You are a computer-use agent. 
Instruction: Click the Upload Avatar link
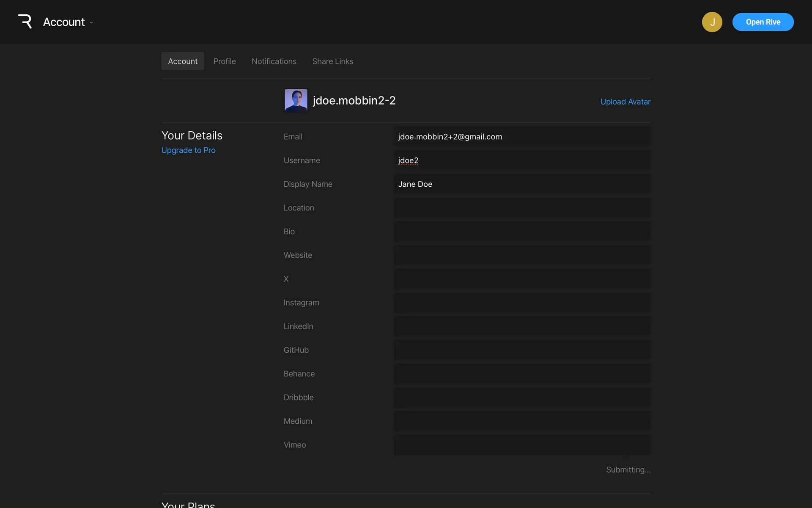(x=625, y=102)
